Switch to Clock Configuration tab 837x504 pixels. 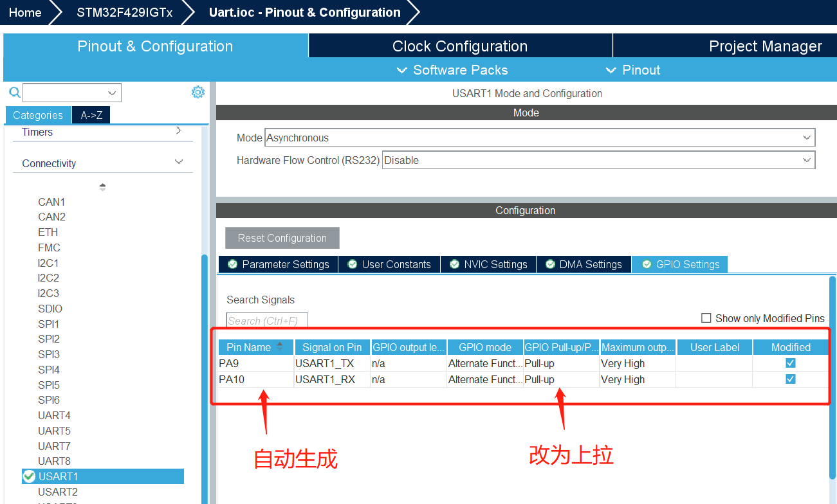[x=460, y=46]
